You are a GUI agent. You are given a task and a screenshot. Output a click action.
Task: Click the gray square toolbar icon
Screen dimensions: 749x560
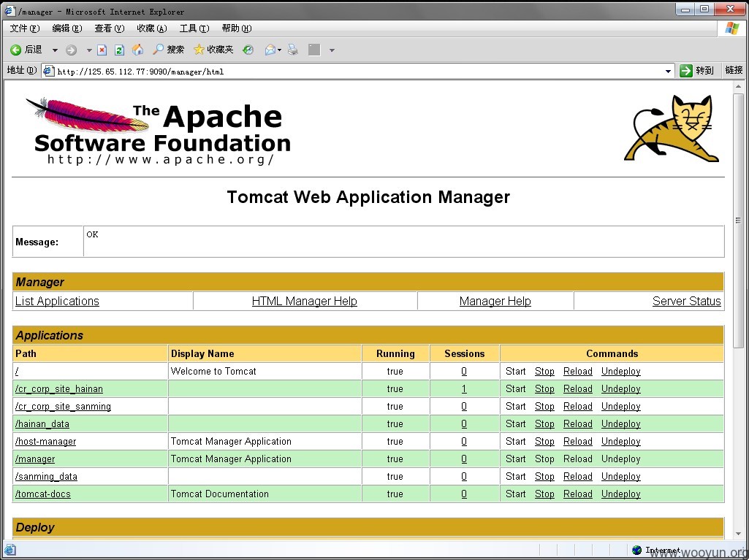[313, 50]
